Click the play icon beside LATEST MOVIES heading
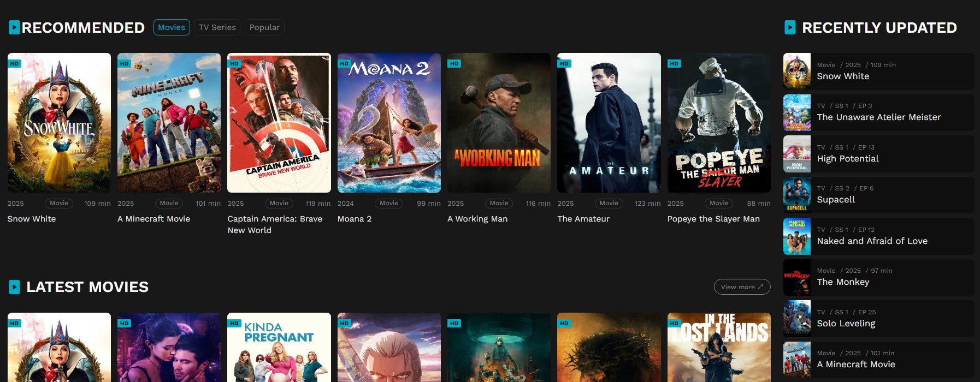The height and width of the screenshot is (382, 980). pos(14,287)
